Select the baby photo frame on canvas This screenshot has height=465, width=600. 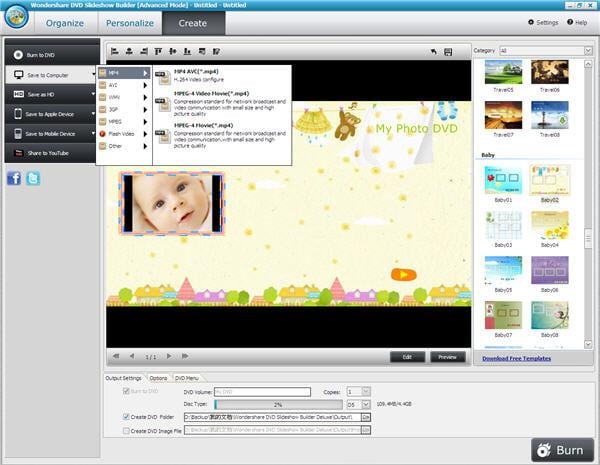click(x=172, y=203)
